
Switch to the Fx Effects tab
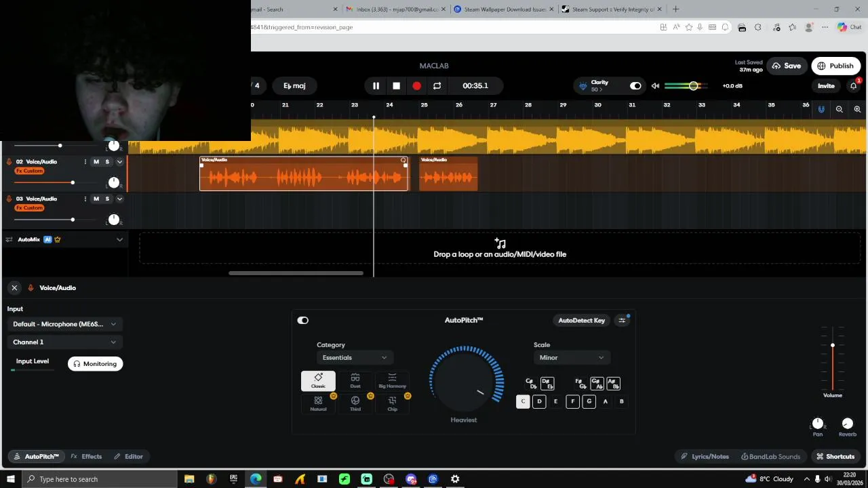click(x=86, y=457)
